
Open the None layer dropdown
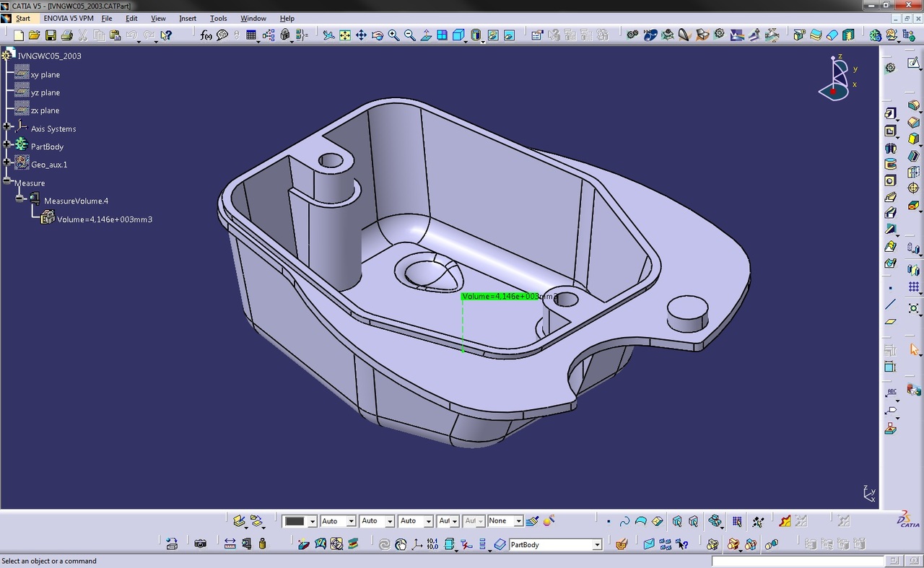(x=505, y=521)
